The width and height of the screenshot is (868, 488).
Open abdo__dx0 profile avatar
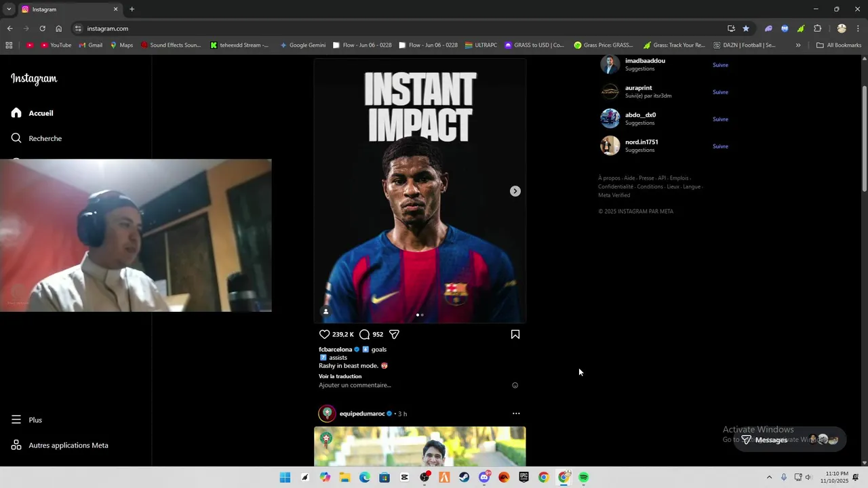coord(610,119)
